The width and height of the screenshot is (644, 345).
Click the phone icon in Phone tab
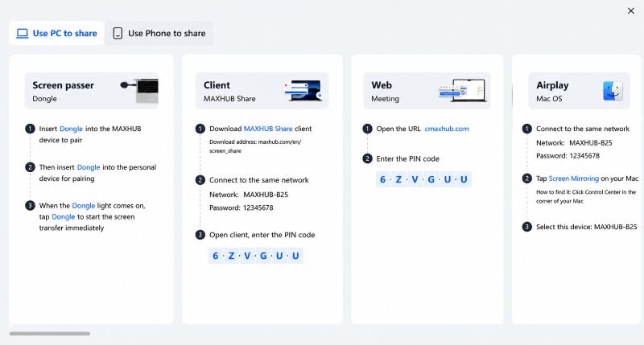[x=118, y=33]
